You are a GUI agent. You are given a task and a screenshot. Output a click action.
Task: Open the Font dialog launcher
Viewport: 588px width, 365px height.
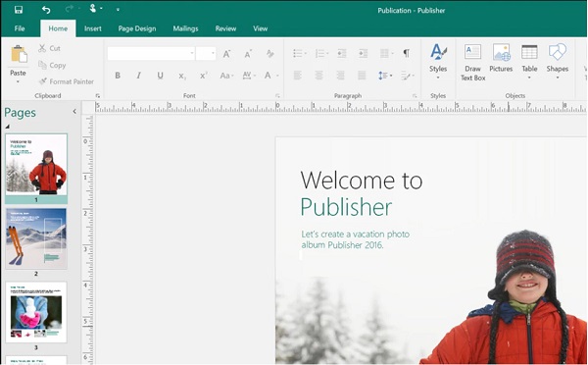click(278, 96)
